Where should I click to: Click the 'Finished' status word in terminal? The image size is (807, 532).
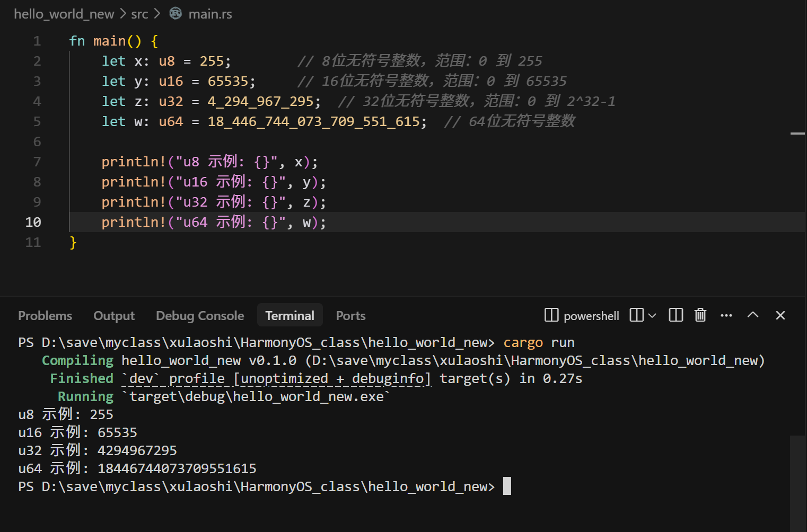coord(82,378)
